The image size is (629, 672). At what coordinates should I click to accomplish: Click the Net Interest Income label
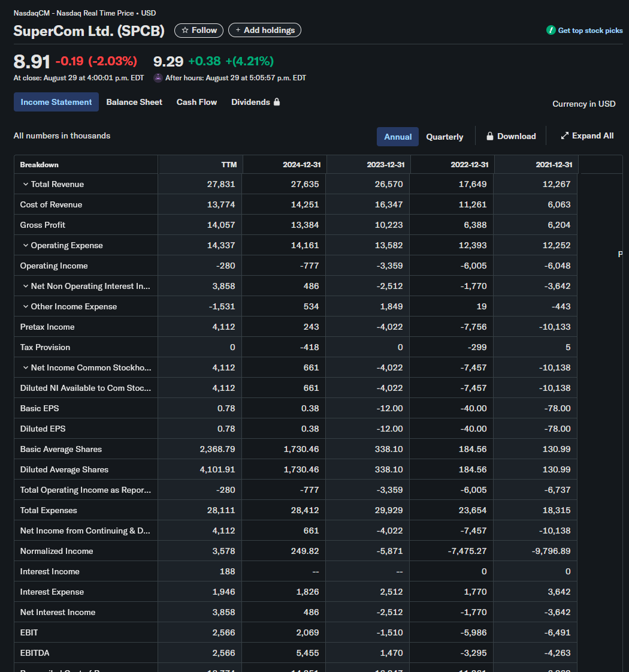coord(58,613)
